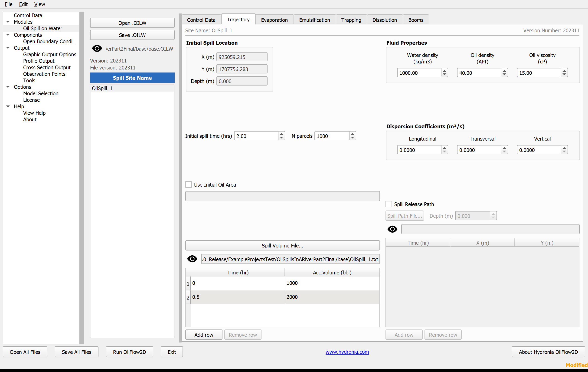Select Tools in the tree
This screenshot has height=372, width=588.
[x=29, y=80]
